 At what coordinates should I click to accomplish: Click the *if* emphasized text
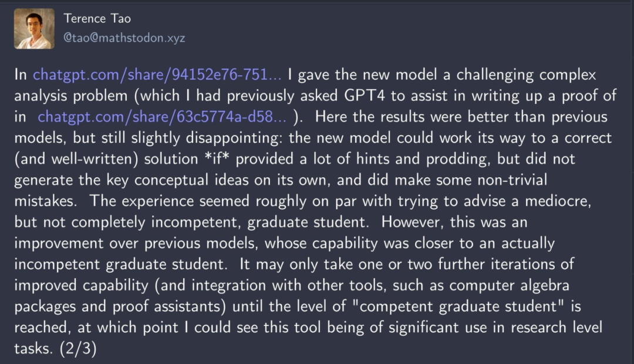tap(217, 159)
